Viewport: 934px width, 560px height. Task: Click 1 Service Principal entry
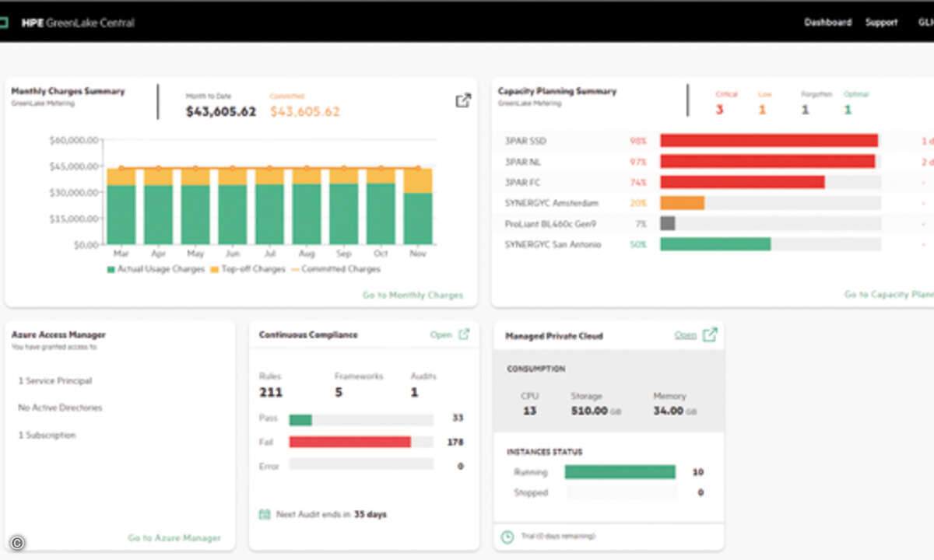[55, 381]
